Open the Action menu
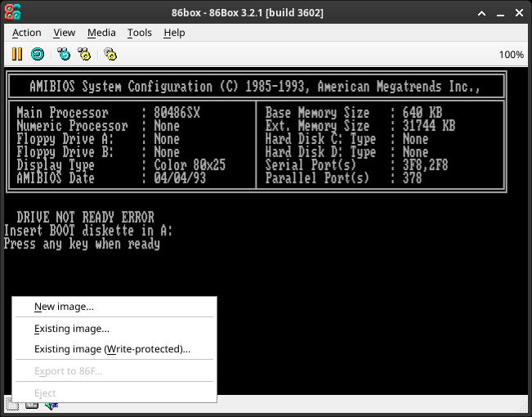 27,33
